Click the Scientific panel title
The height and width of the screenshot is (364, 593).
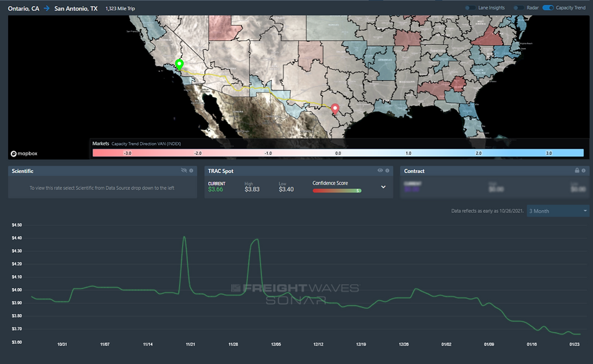[23, 171]
